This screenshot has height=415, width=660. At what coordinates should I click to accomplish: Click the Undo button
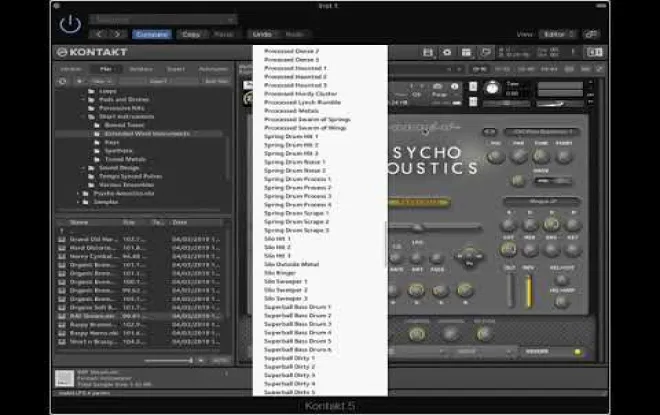coord(262,34)
